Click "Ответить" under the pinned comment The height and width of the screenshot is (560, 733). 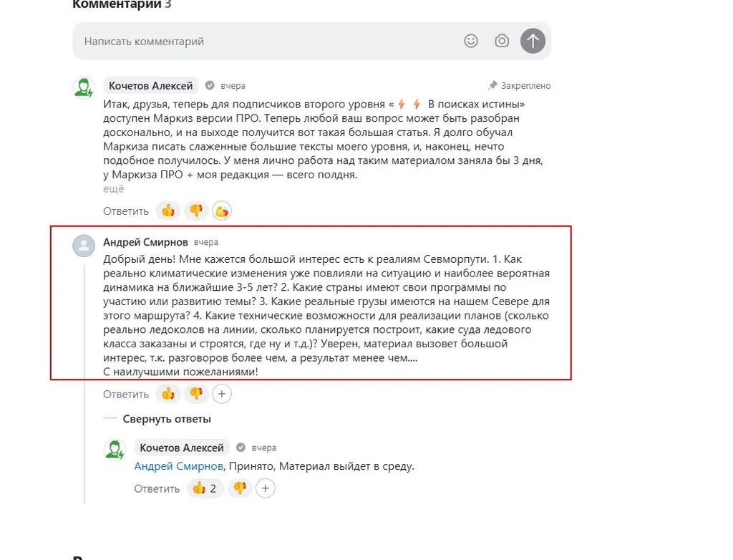(126, 211)
